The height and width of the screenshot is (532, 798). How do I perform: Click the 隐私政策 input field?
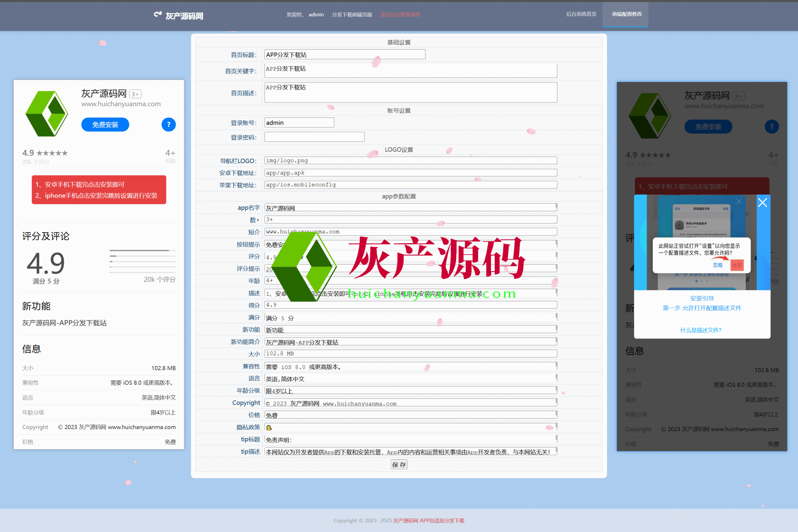pyautogui.click(x=411, y=428)
